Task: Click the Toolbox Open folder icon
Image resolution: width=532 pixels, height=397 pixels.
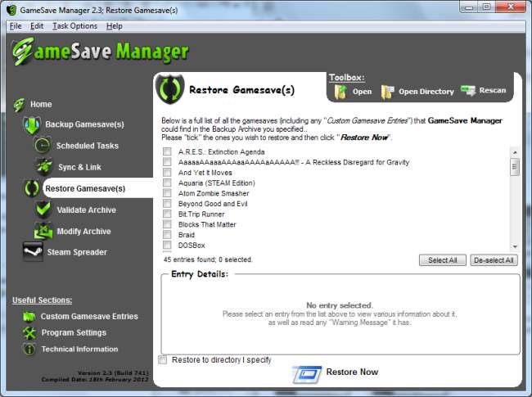Action: coord(340,92)
